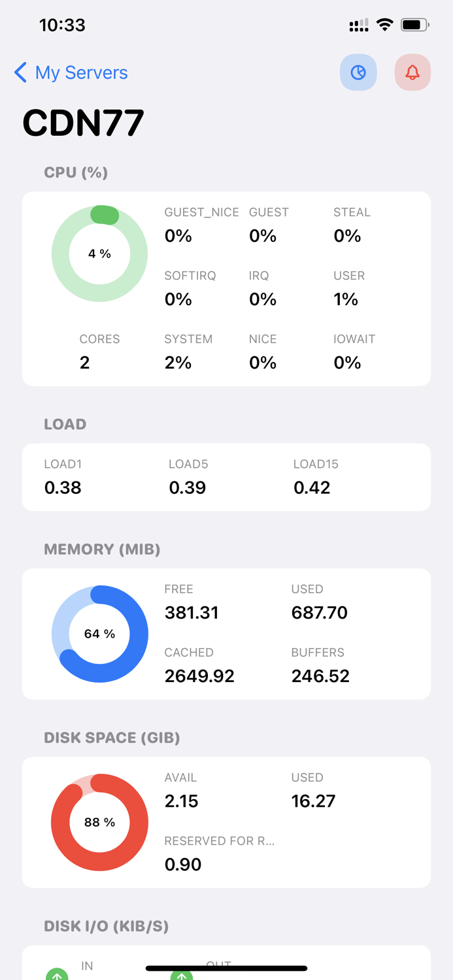The height and width of the screenshot is (980, 453).
Task: Tap the battery indicator in the status bar
Action: [413, 25]
